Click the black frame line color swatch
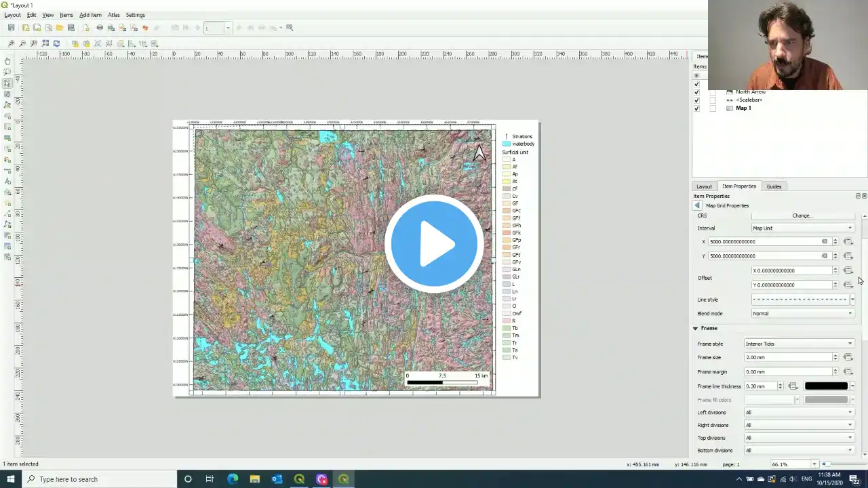 826,386
